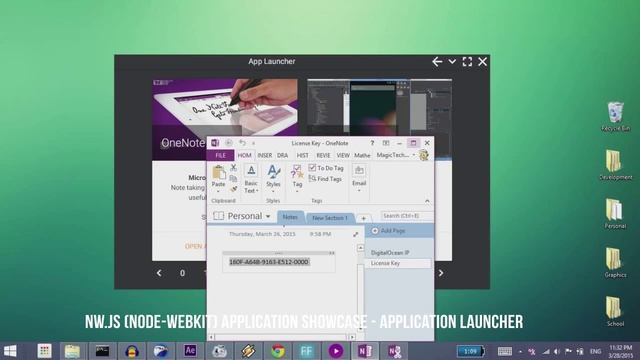Click the Add Page button

(x=388, y=231)
